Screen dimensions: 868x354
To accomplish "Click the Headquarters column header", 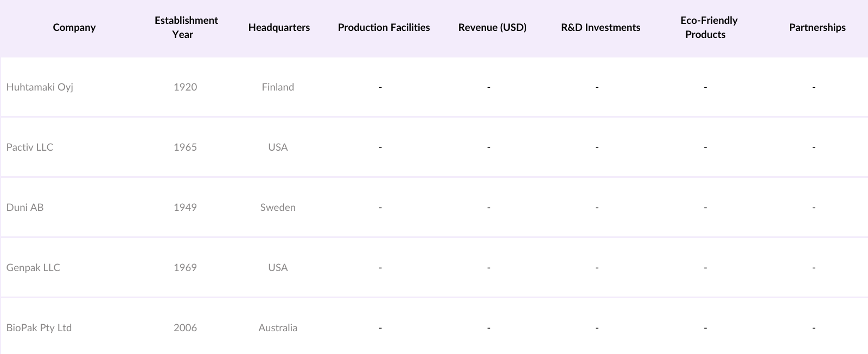I will (279, 28).
